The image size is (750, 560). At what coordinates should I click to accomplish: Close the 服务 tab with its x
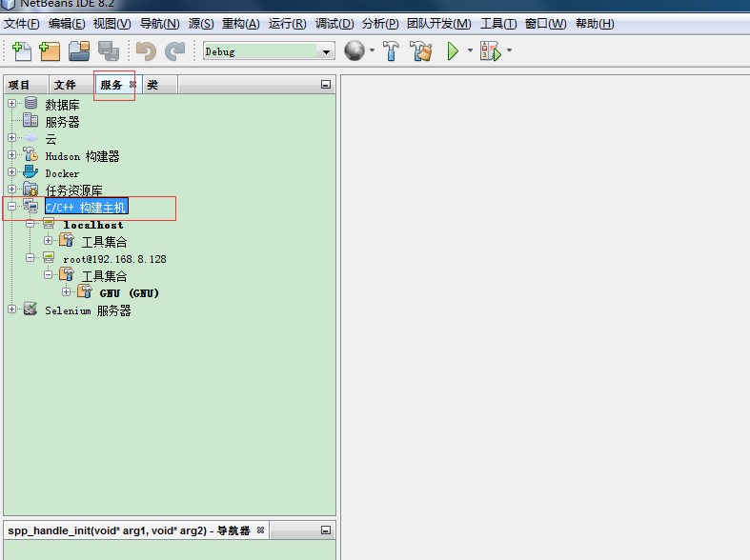[x=133, y=85]
